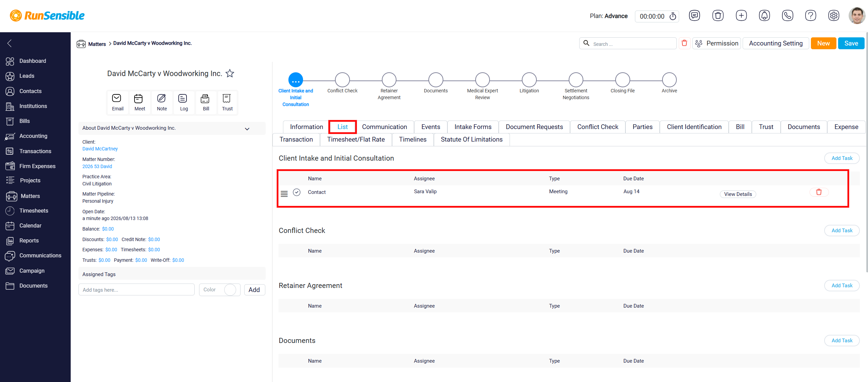The image size is (868, 382).
Task: Pick a tag color swatch
Action: click(230, 290)
